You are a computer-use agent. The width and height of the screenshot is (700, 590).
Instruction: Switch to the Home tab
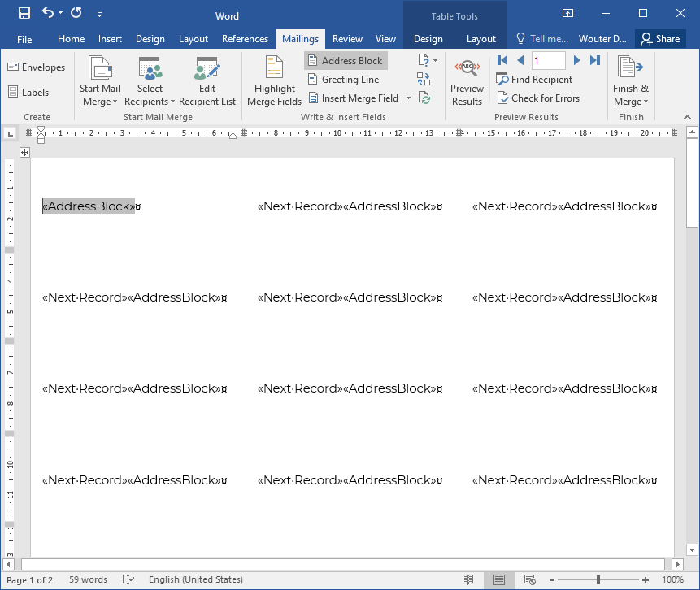[71, 39]
